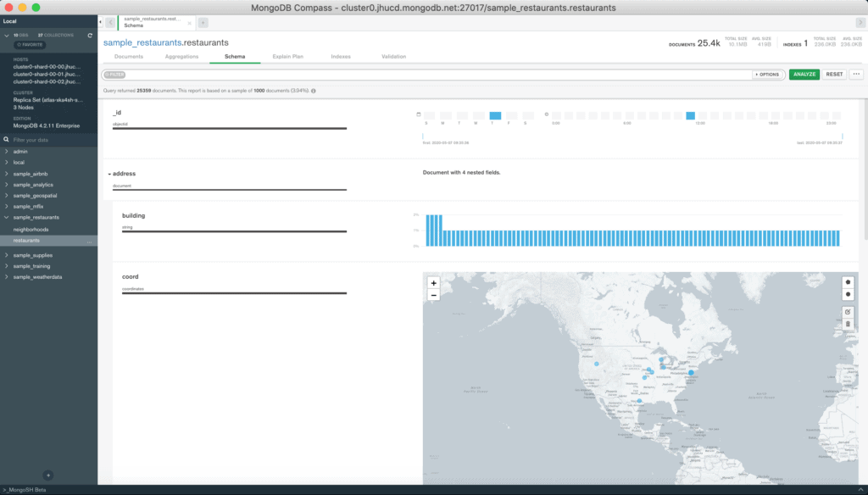This screenshot has width=868, height=495.
Task: Collapse the sample_restaurants database
Action: point(7,217)
